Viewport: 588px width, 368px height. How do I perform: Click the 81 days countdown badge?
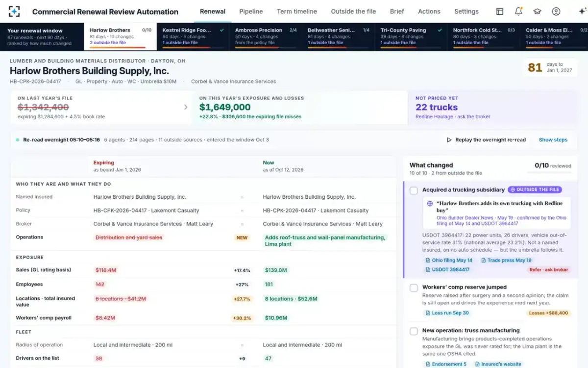pos(549,68)
